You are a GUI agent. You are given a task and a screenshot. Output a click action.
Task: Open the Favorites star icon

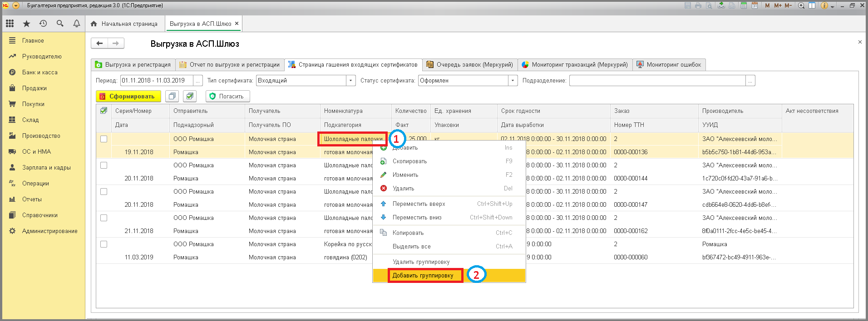pos(26,24)
